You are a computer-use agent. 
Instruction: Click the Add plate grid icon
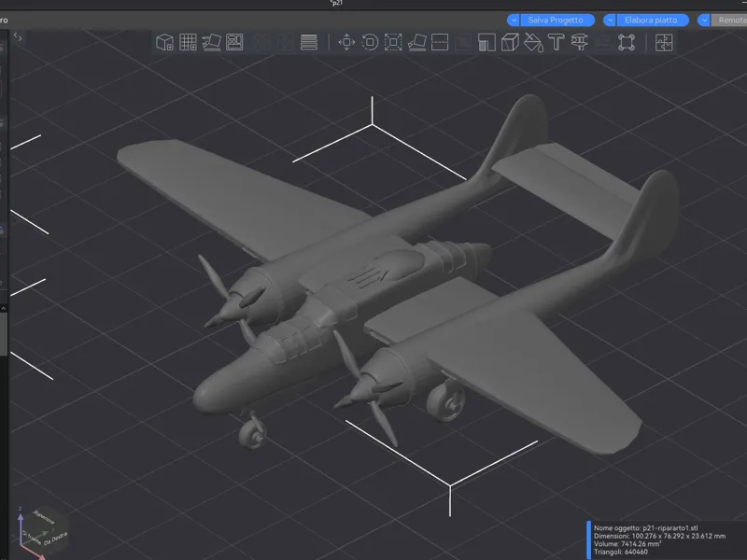(189, 42)
